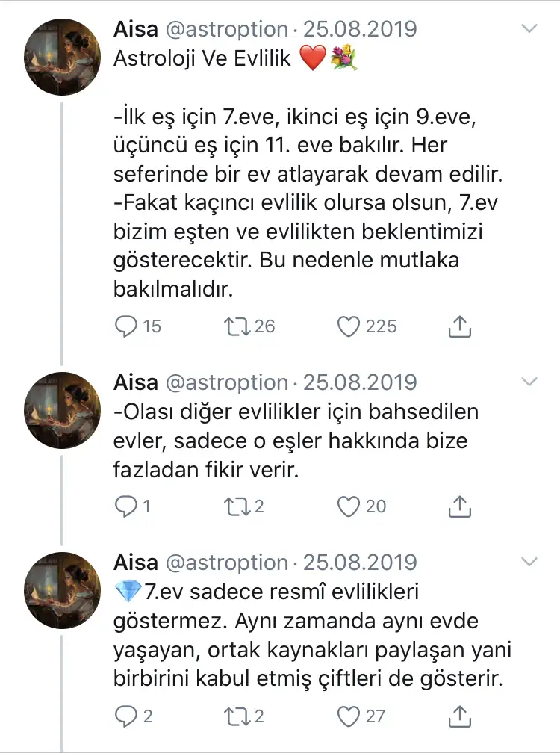Open Aisa's profile from first tweet name
This screenshot has height=753, width=560.
click(135, 29)
